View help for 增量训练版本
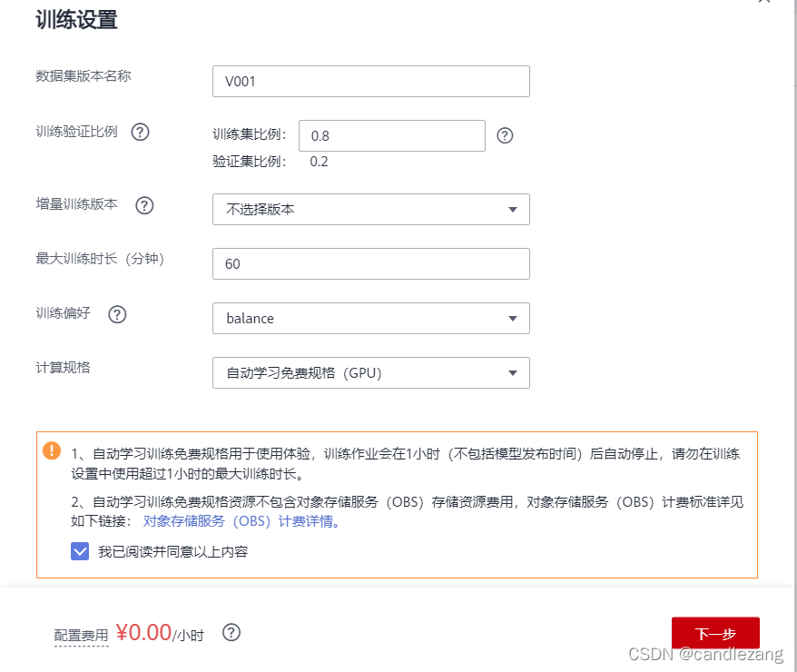 point(145,205)
